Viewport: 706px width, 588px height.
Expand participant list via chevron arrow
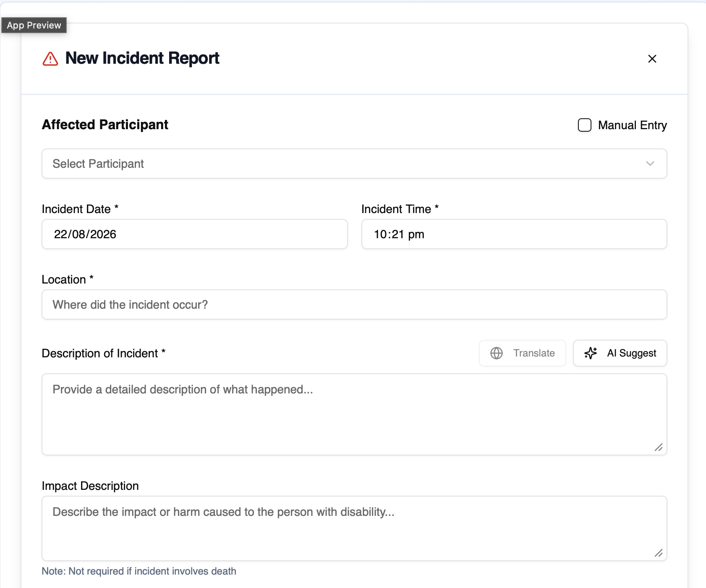click(x=650, y=164)
